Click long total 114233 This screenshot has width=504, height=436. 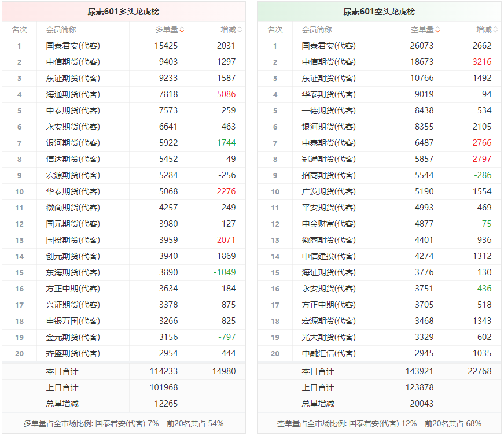click(x=164, y=371)
